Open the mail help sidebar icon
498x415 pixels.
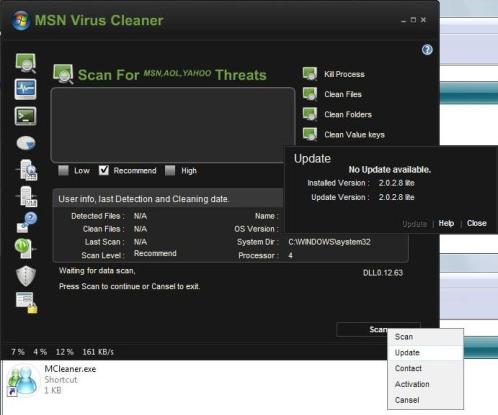coord(27,222)
